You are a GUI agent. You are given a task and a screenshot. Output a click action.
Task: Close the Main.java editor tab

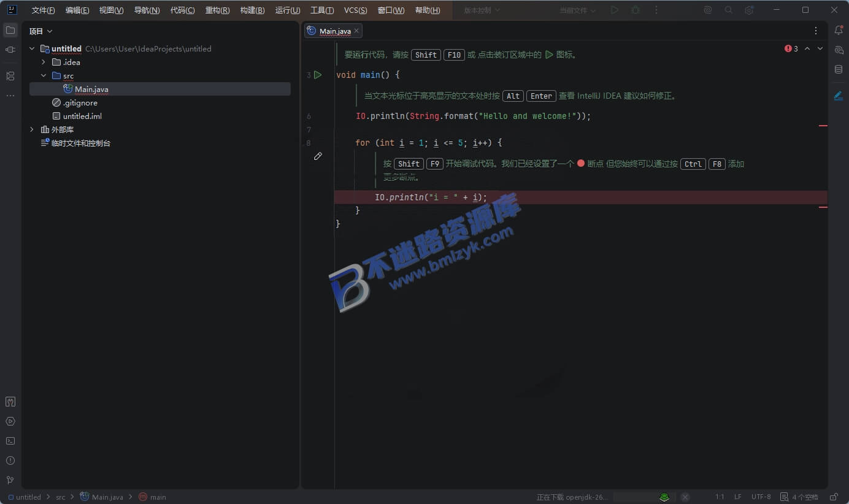click(x=356, y=31)
